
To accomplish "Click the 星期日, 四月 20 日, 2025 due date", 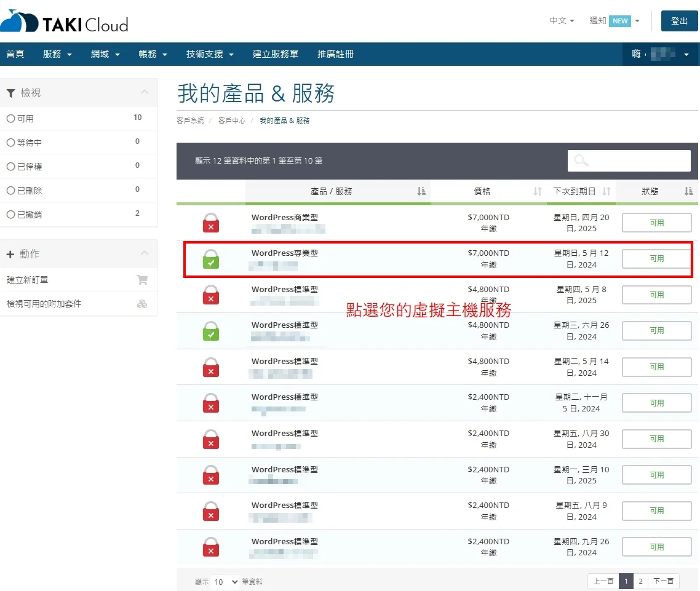I will coord(581,223).
